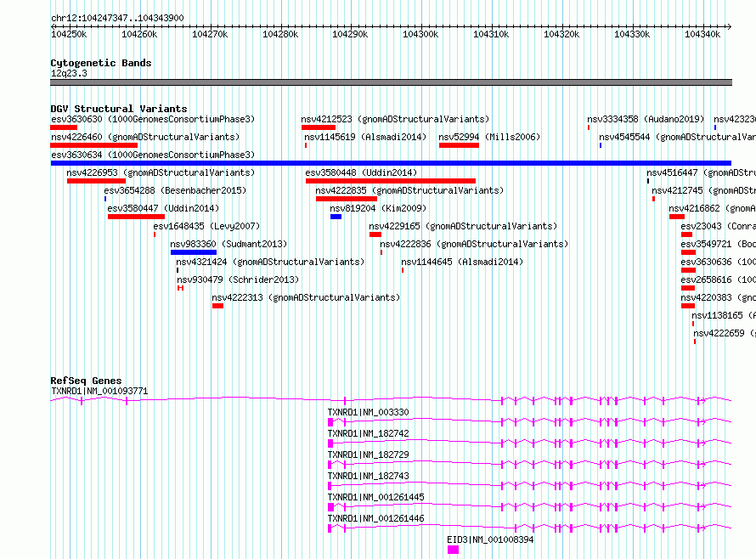Click the RefSeq Genes track title

click(86, 381)
